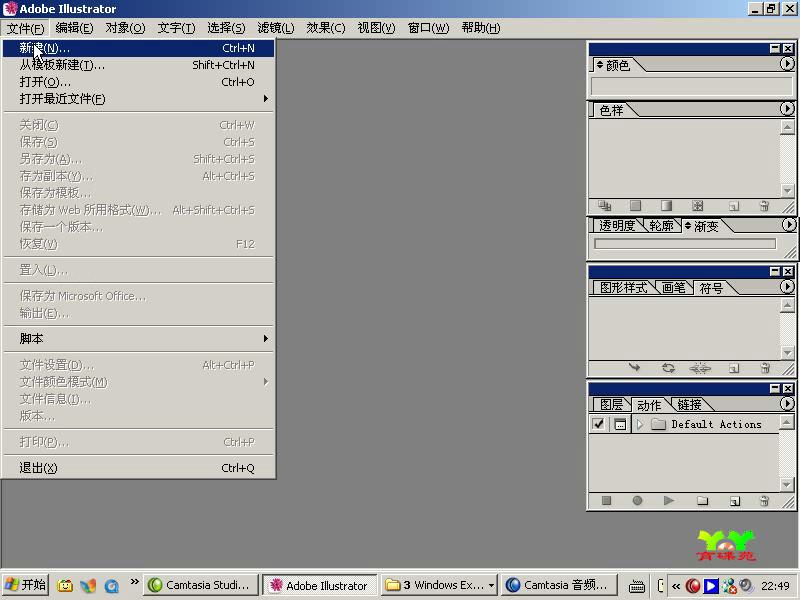This screenshot has height=600, width=800.
Task: Switch to the 链接 tab
Action: pos(689,405)
